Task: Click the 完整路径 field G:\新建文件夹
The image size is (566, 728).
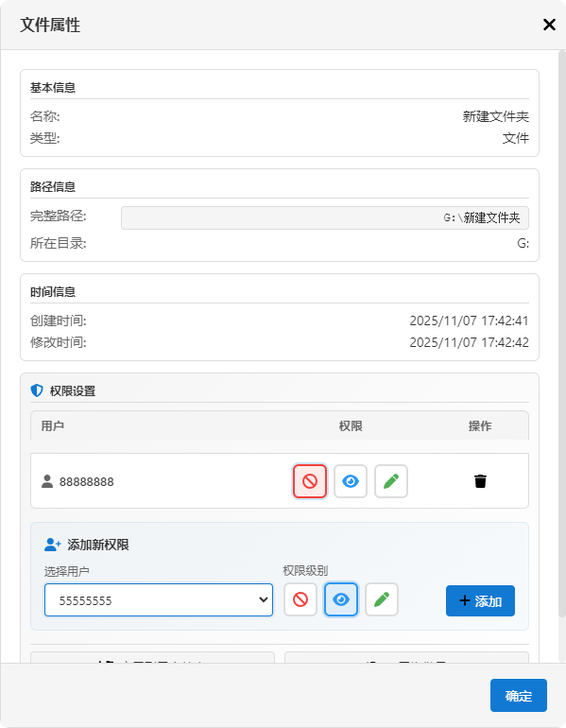Action: click(325, 217)
